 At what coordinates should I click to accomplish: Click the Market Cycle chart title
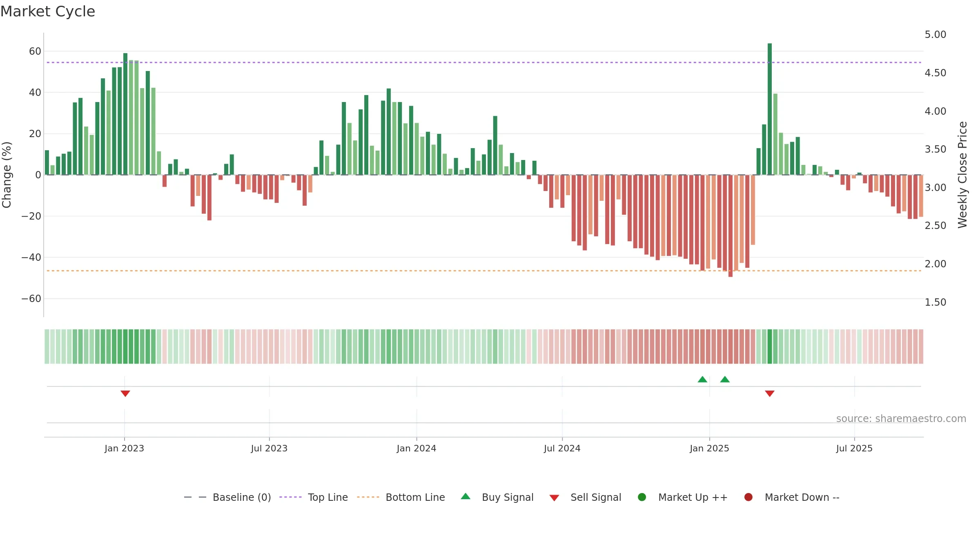pos(48,11)
